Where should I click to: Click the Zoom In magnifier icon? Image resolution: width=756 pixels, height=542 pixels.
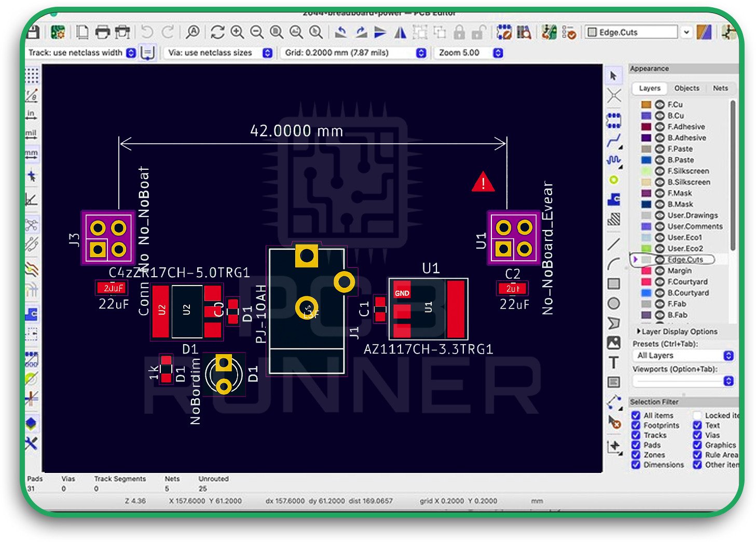(237, 32)
